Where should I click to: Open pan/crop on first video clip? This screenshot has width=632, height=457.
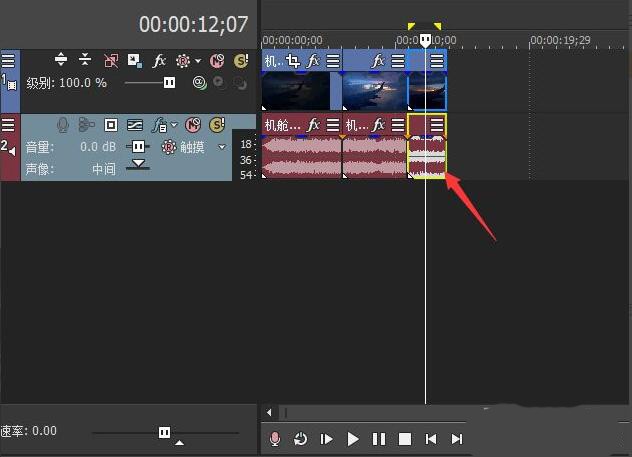(x=293, y=61)
